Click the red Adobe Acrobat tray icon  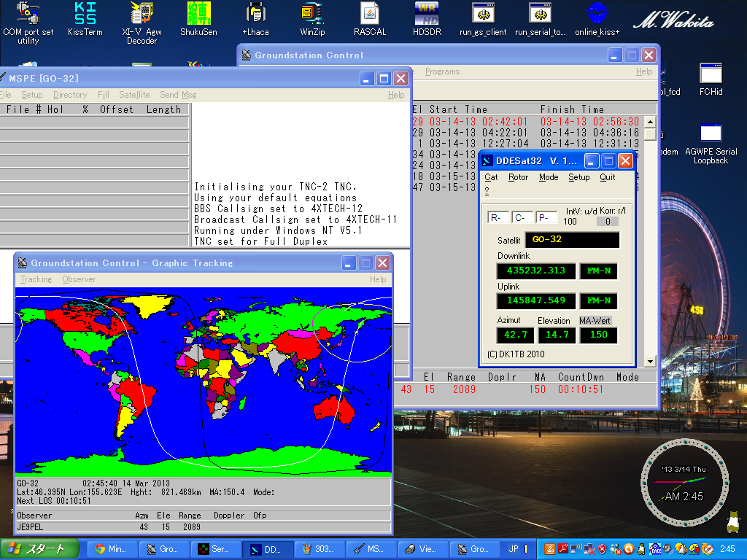563,549
